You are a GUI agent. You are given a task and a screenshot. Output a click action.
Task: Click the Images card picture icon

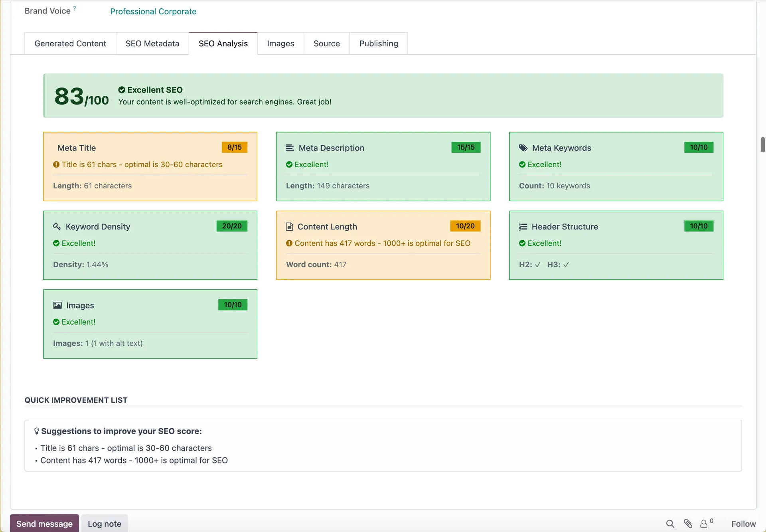click(x=57, y=305)
